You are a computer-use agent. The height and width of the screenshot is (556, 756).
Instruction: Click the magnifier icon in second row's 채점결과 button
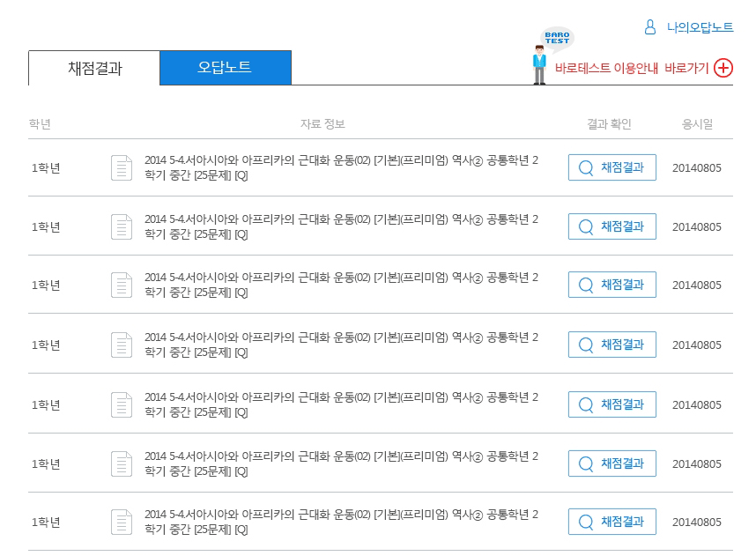click(x=586, y=226)
